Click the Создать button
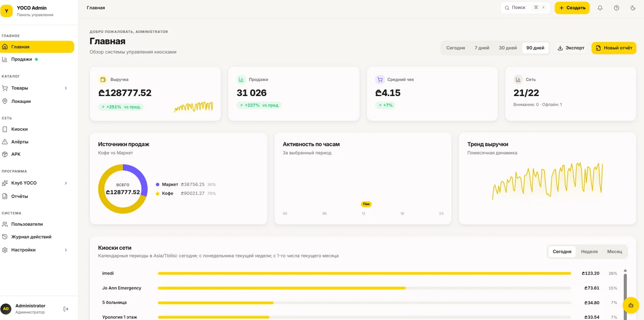 (x=572, y=8)
